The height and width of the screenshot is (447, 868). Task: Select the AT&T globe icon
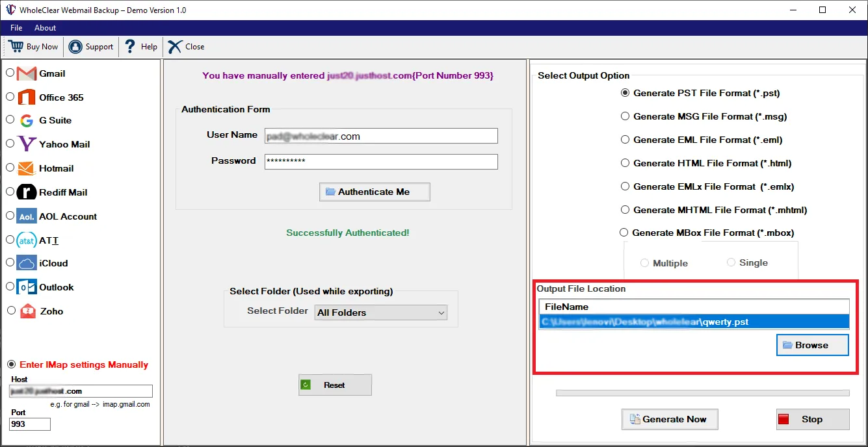pyautogui.click(x=27, y=240)
